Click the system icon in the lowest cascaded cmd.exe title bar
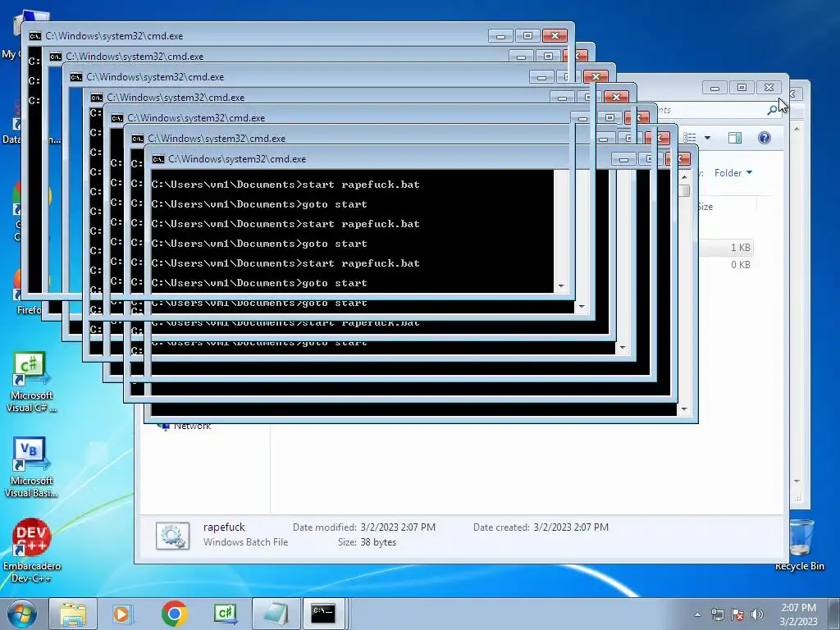This screenshot has height=630, width=840. (x=158, y=159)
